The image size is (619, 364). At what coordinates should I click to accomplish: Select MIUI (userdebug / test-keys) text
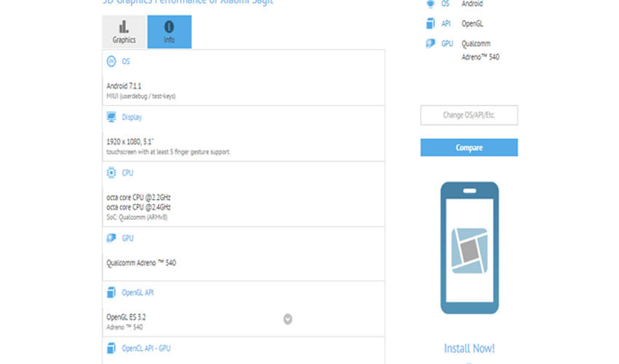(141, 96)
